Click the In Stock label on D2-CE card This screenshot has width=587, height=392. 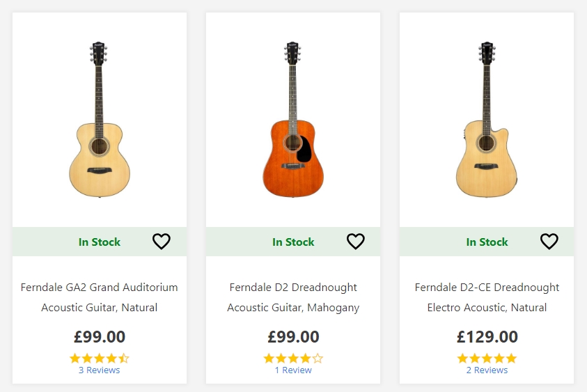(487, 242)
